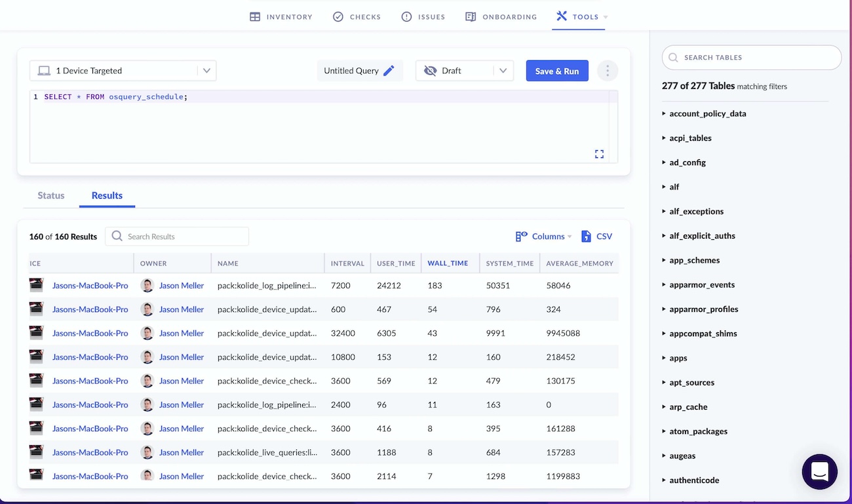Switch to the Status tab
This screenshot has width=852, height=504.
[x=50, y=195]
